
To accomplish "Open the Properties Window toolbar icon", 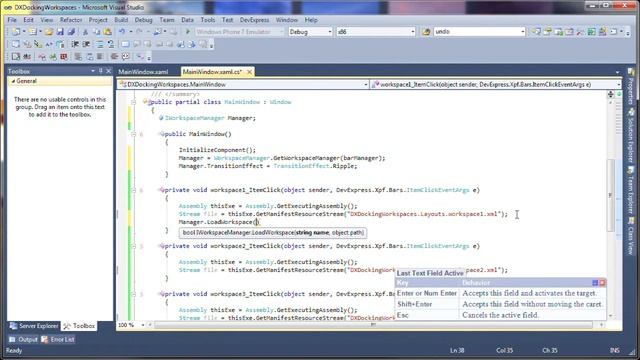I will [x=547, y=32].
